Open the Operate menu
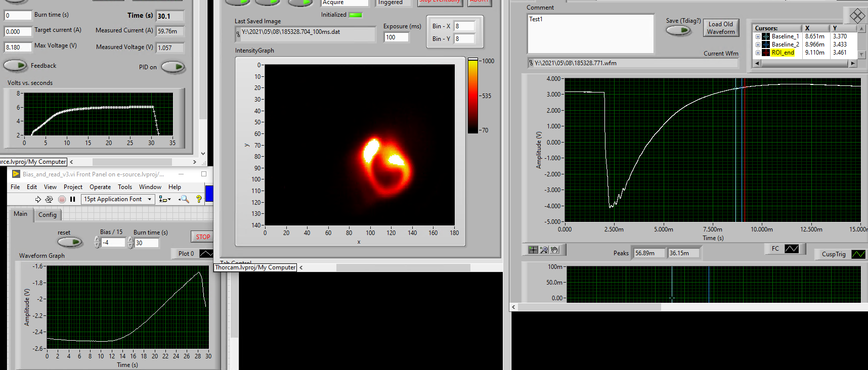Viewport: 868px width, 370px height. click(100, 187)
